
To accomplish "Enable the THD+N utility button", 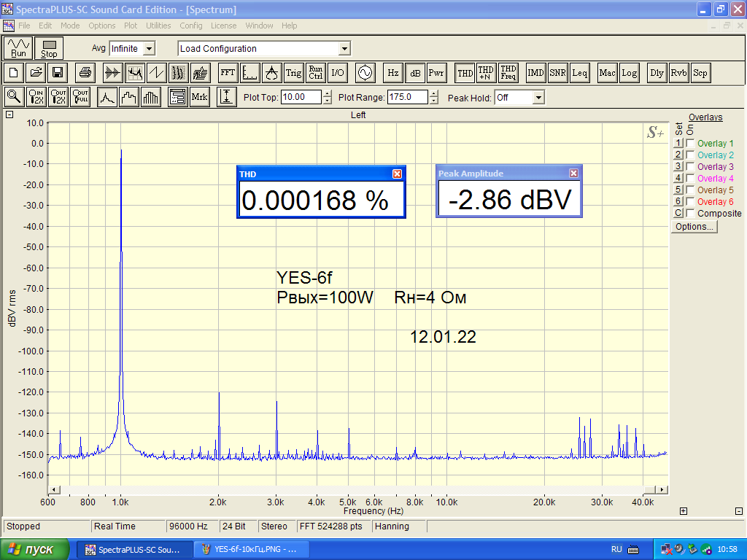I will pos(486,73).
